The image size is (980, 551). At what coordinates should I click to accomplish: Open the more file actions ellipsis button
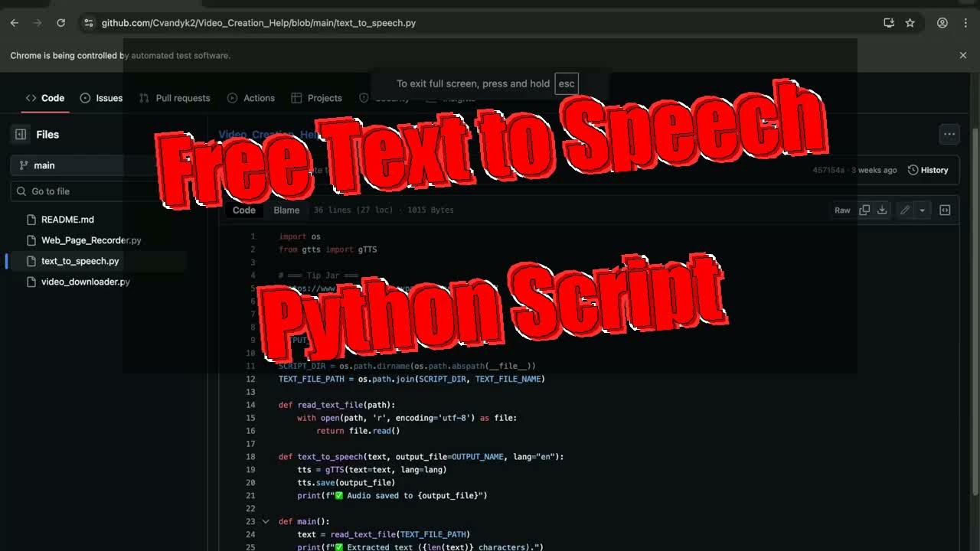click(x=949, y=134)
